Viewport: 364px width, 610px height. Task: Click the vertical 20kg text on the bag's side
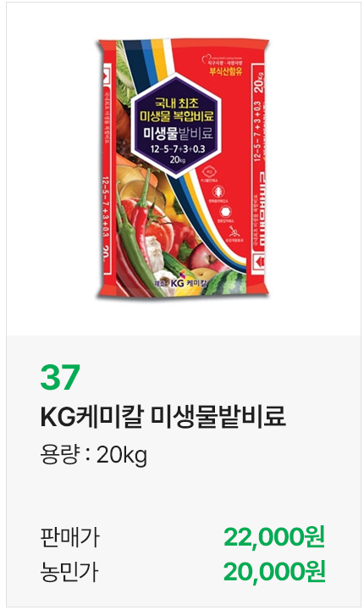pyautogui.click(x=258, y=81)
